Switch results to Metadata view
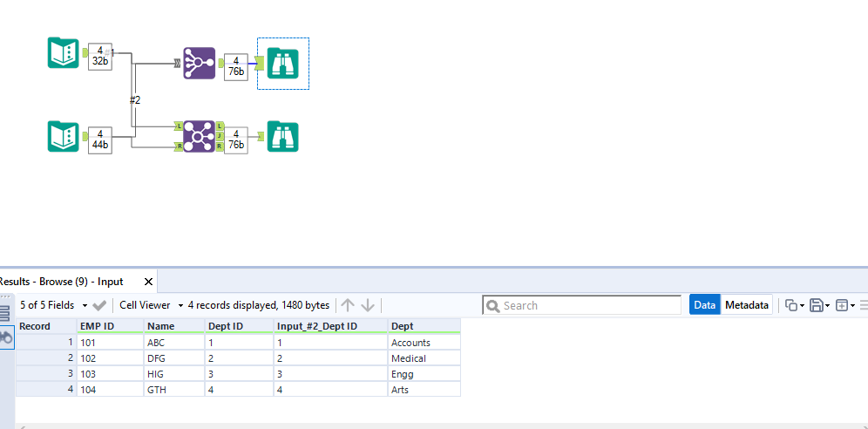Screen dimensions: 868x429 [x=747, y=305]
